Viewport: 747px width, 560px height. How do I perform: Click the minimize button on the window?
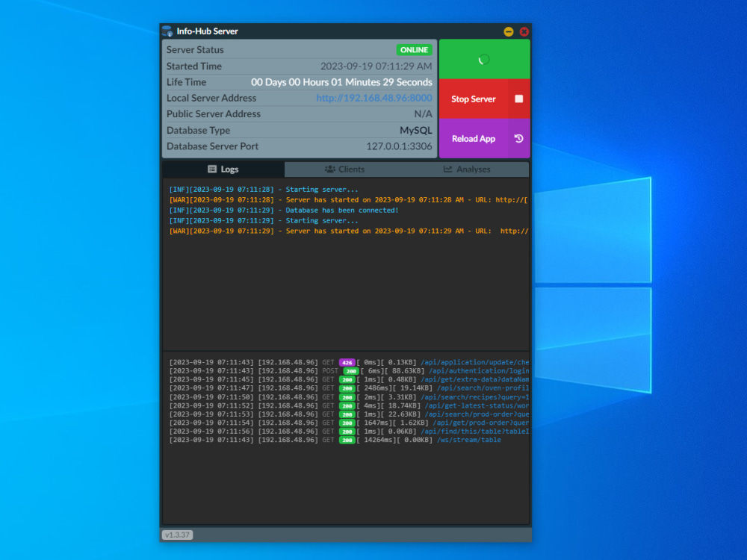click(x=507, y=31)
